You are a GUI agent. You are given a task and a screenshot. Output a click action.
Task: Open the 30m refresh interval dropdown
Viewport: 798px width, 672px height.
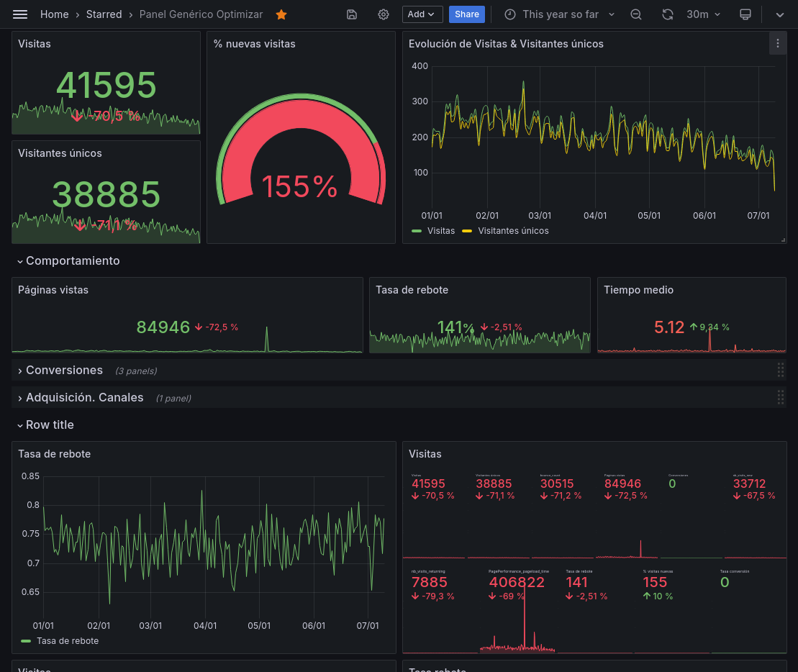pyautogui.click(x=703, y=14)
